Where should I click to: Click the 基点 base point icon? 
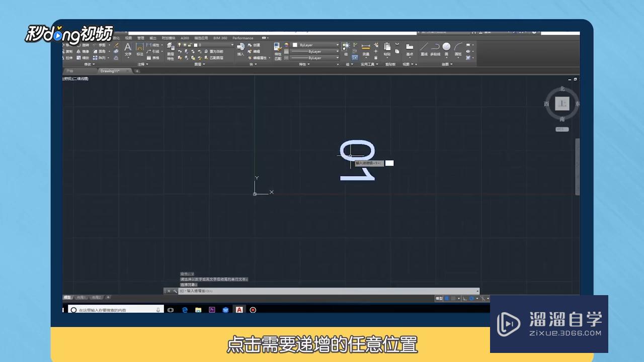pos(410,49)
